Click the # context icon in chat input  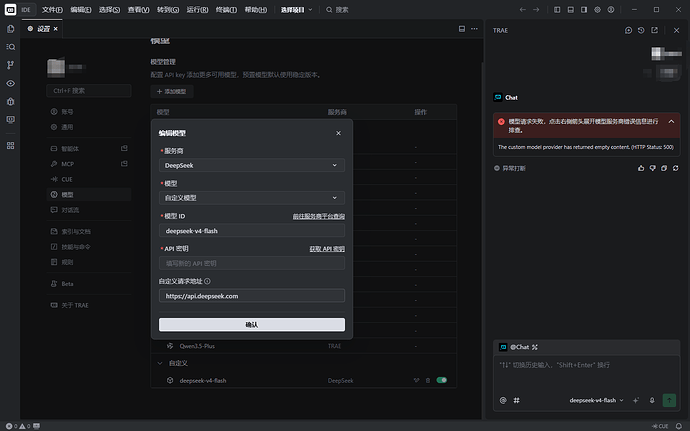pyautogui.click(x=517, y=400)
